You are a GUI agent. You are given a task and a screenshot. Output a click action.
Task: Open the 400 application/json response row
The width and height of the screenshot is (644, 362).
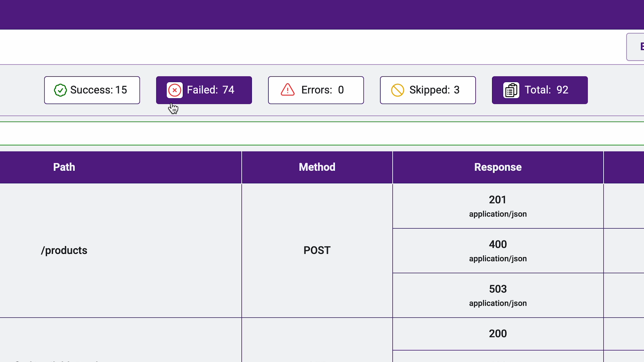pyautogui.click(x=498, y=251)
